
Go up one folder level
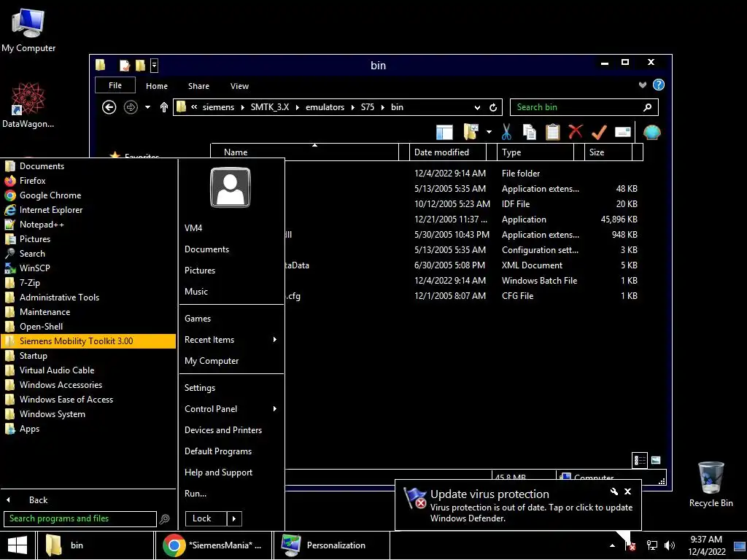(164, 107)
